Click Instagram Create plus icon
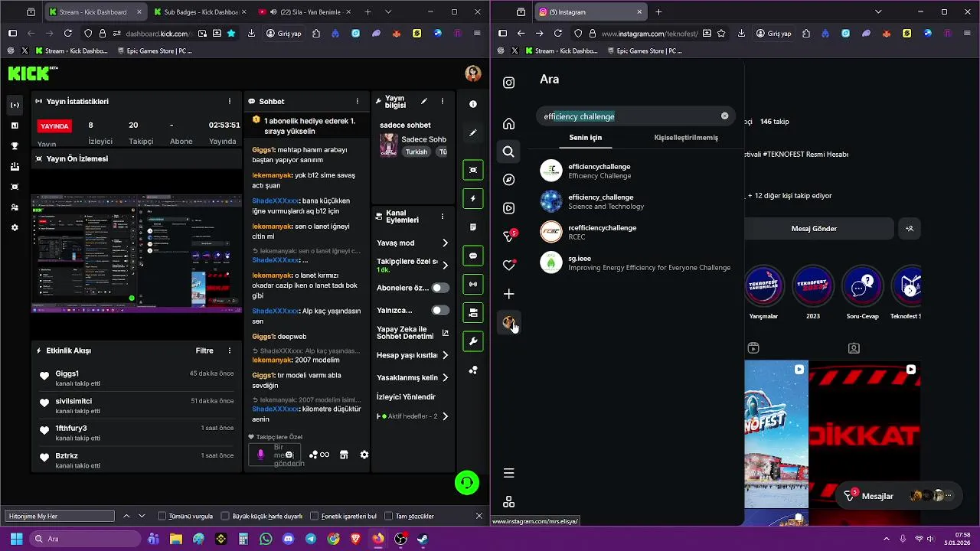This screenshot has height=551, width=980. (508, 294)
